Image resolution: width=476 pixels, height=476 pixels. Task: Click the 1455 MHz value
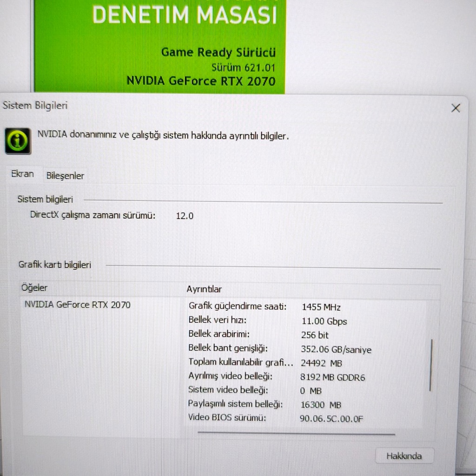click(x=321, y=307)
